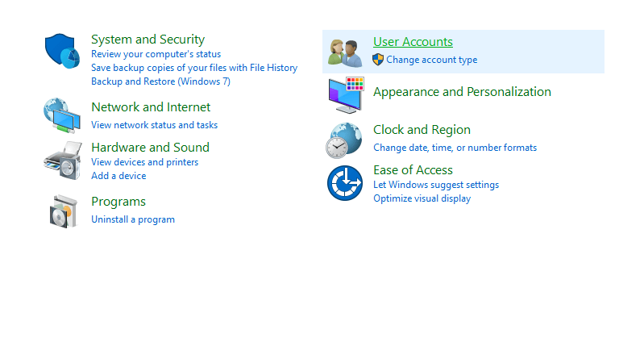Select Uninstall a program
The height and width of the screenshot is (338, 644).
(x=133, y=219)
